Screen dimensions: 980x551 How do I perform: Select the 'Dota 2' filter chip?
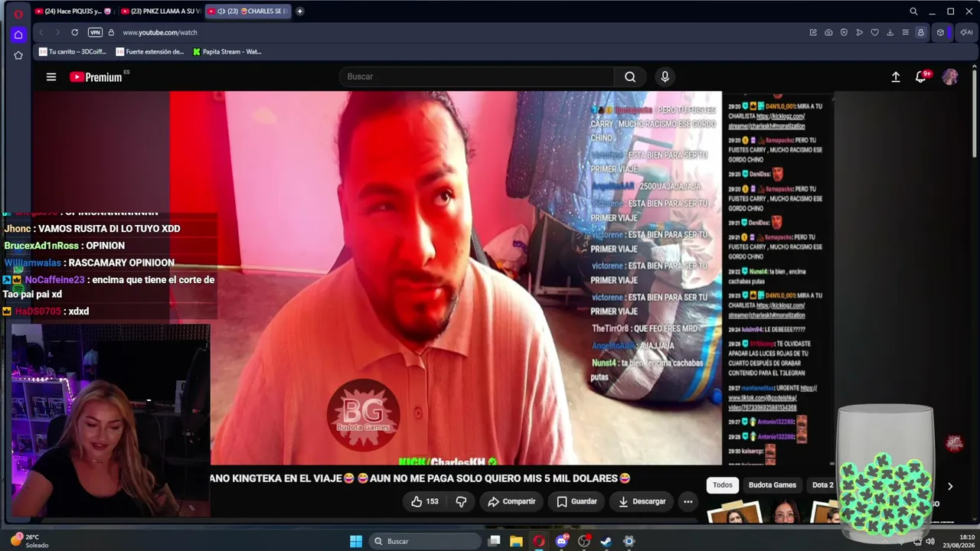822,485
